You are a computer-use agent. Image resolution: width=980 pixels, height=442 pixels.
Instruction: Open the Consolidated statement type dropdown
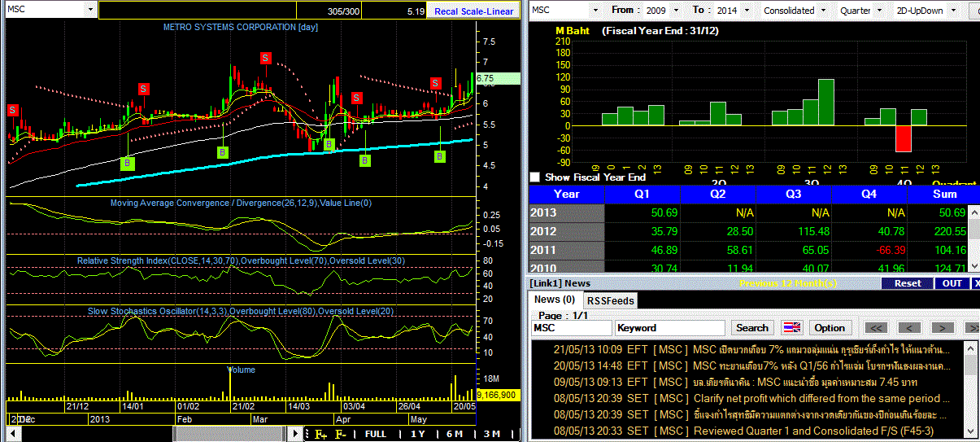[824, 11]
